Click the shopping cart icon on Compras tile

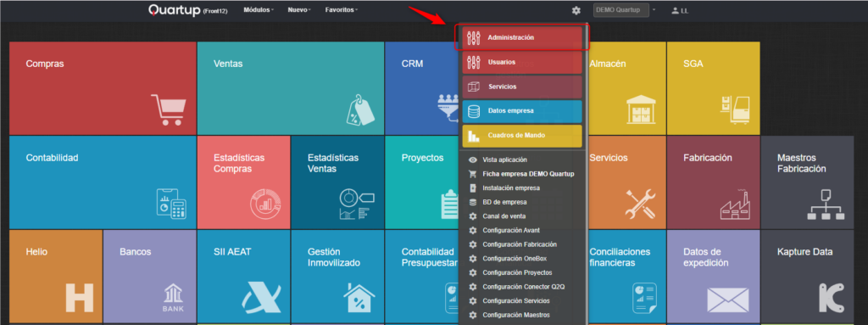coord(169,109)
